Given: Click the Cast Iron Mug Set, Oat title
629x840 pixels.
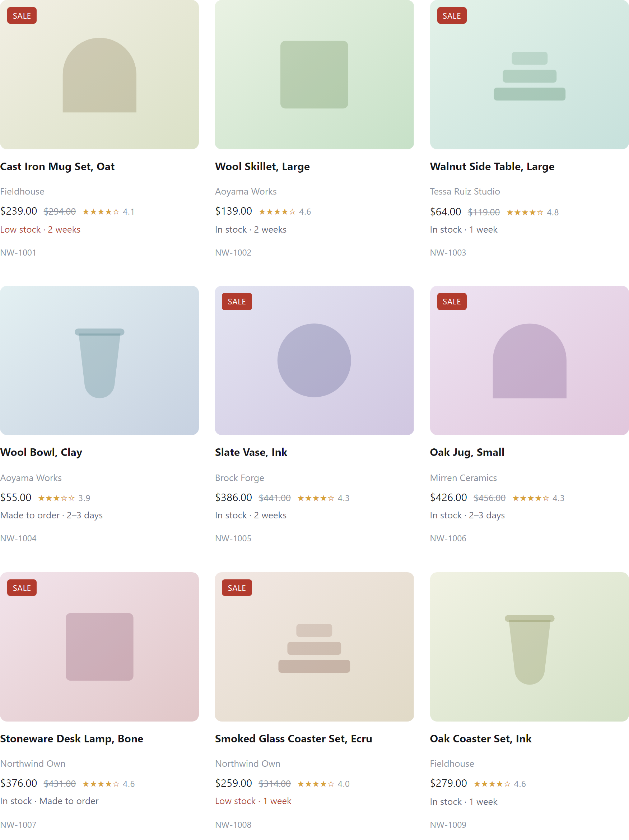Looking at the screenshot, I should [x=57, y=167].
